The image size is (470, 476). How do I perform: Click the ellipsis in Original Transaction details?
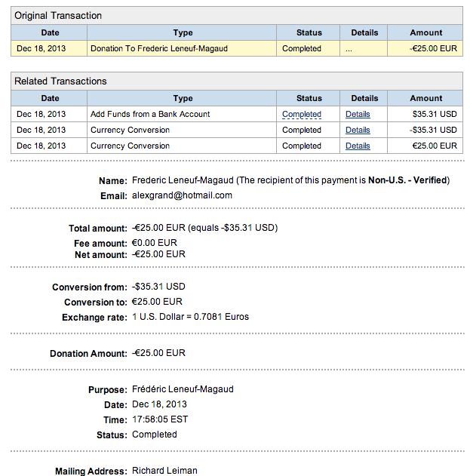click(349, 49)
